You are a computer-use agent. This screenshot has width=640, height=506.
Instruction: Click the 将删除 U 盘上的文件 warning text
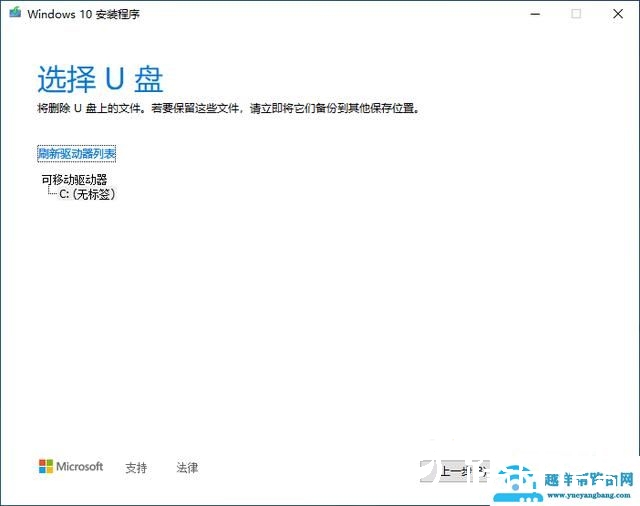click(x=229, y=109)
